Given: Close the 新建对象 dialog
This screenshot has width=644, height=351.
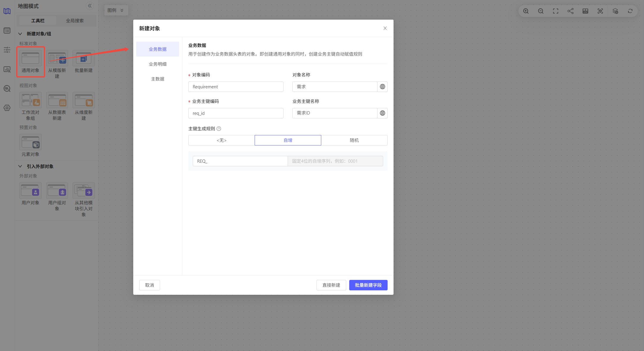Looking at the screenshot, I should click(385, 28).
